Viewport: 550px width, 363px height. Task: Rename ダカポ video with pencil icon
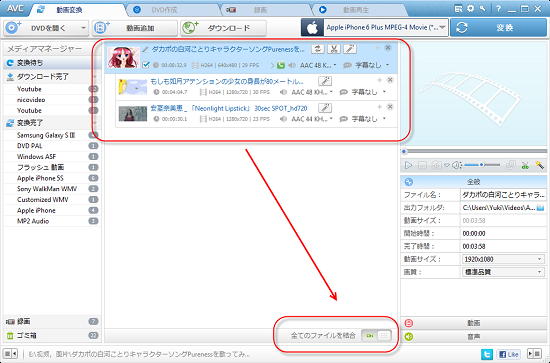(145, 49)
